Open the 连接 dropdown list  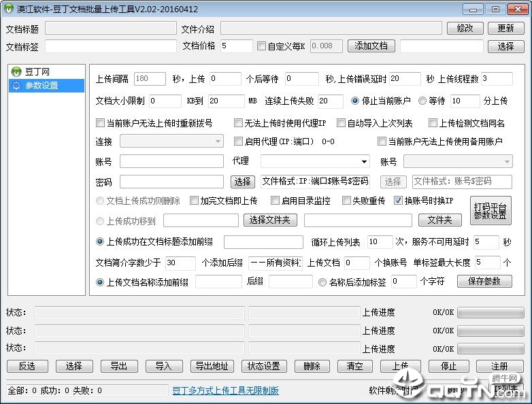coord(171,141)
